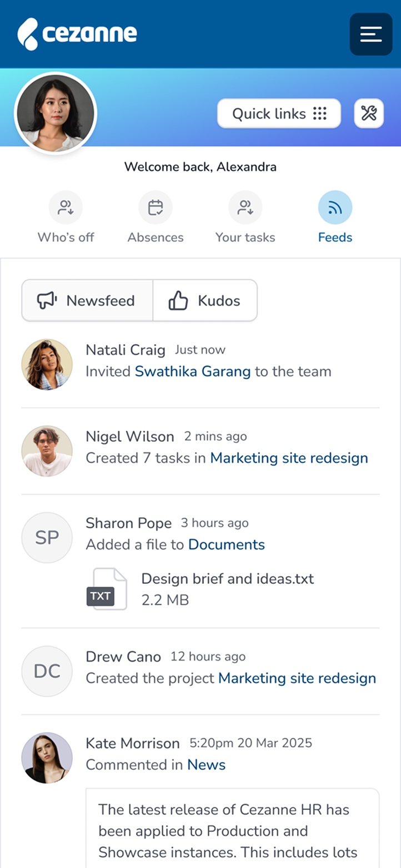Open Quick links
The height and width of the screenshot is (868, 401).
pos(279,113)
